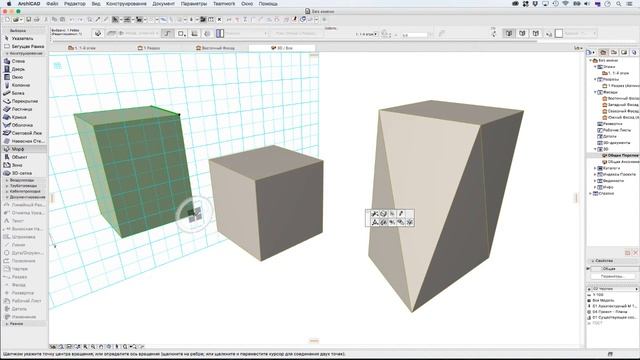
Task: Toggle the highlighted blue column icon in info box
Action: point(220,33)
